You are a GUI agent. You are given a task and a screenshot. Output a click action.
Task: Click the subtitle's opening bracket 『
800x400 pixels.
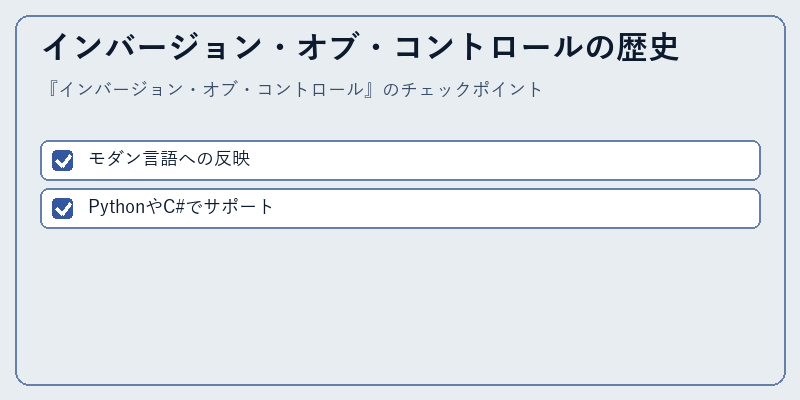(x=53, y=90)
